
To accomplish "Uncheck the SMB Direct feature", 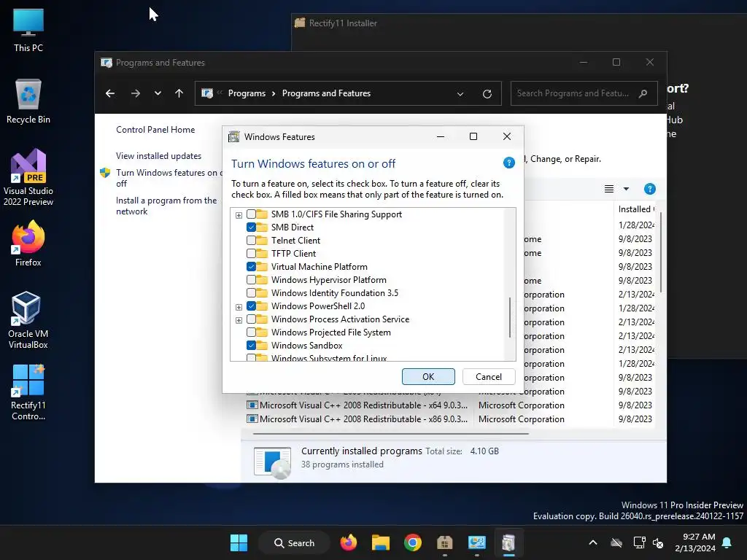I will (x=251, y=227).
